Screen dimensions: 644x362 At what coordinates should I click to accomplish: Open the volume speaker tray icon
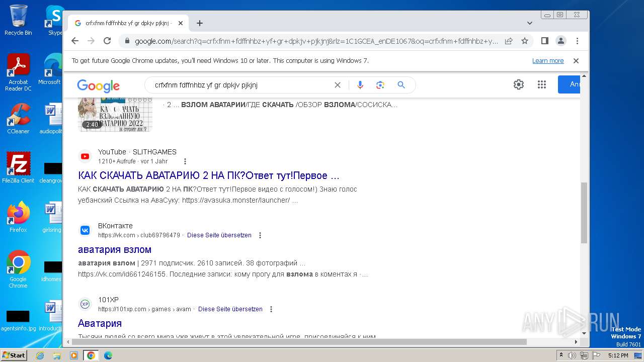click(572, 355)
